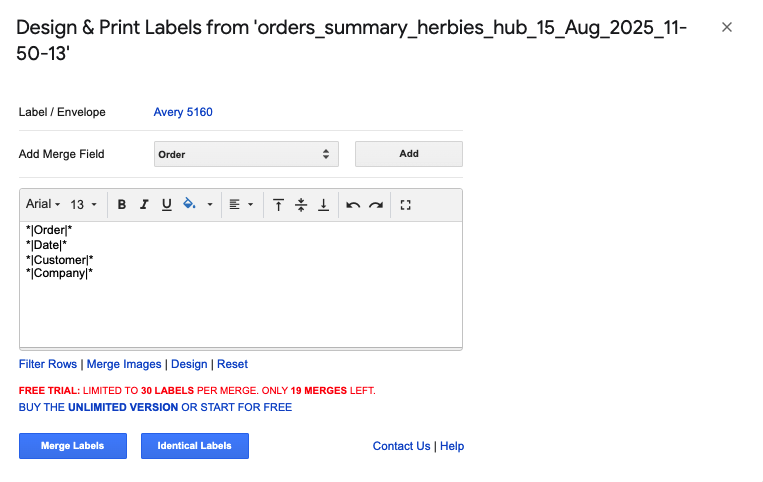Open the Filter Rows link

click(x=48, y=364)
